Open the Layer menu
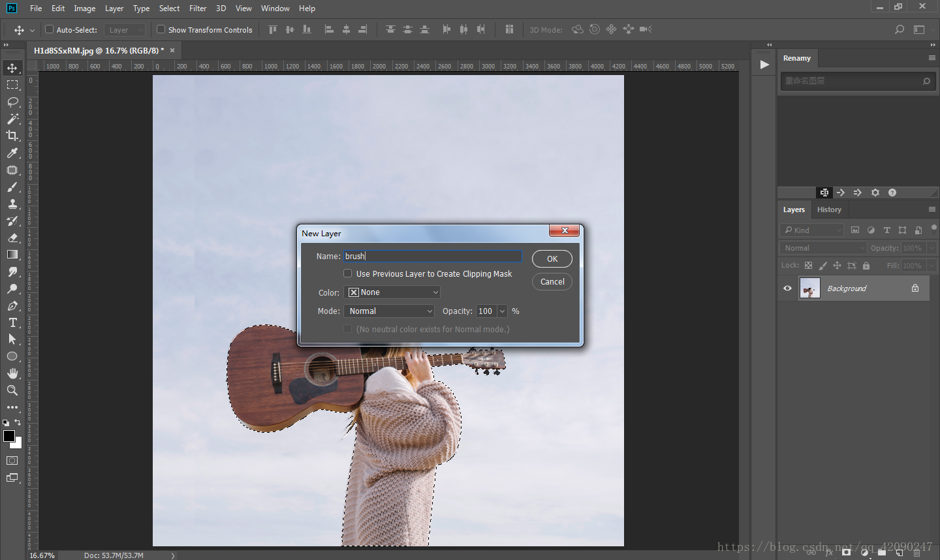The height and width of the screenshot is (560, 940). [114, 8]
